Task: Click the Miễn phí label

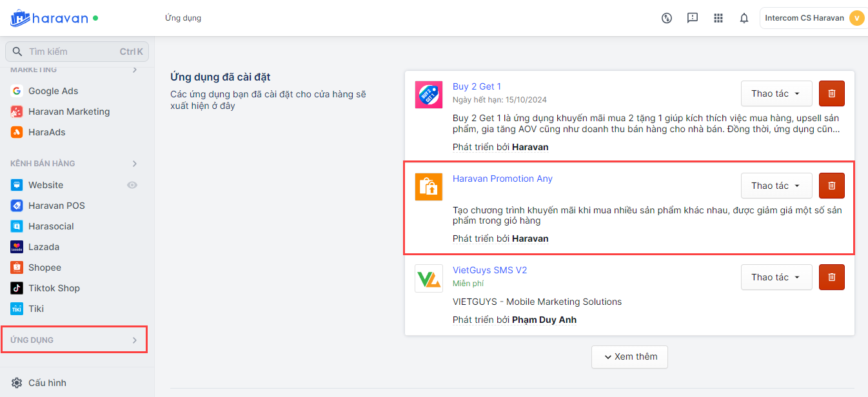Action: (x=468, y=284)
